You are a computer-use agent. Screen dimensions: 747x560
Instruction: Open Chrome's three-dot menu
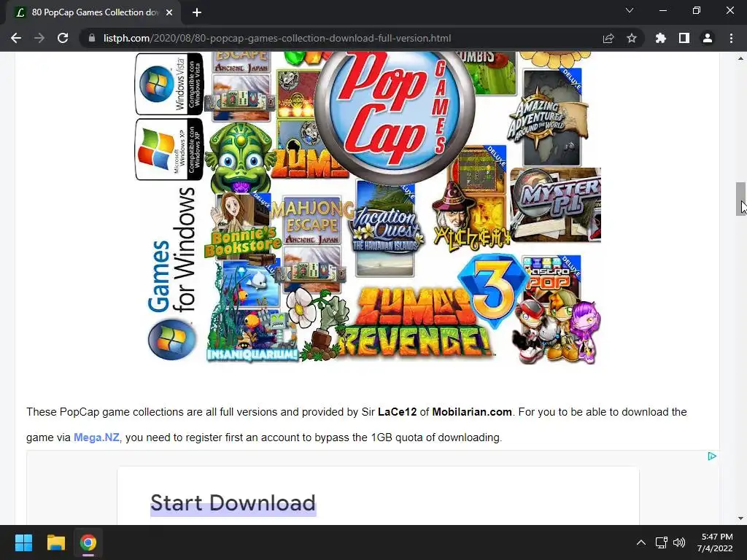pyautogui.click(x=731, y=38)
